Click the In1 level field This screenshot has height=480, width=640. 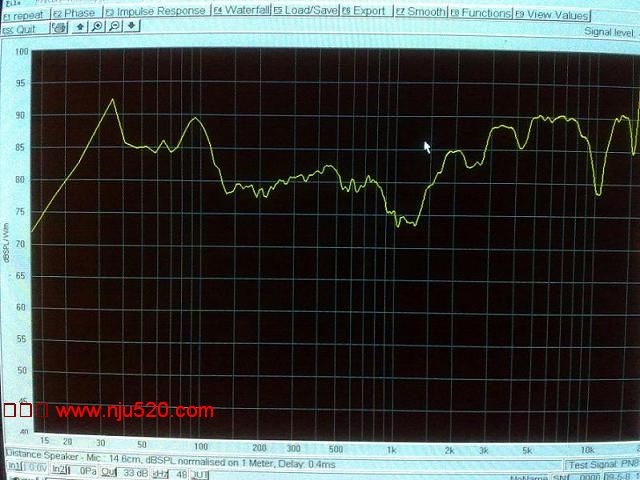28,466
